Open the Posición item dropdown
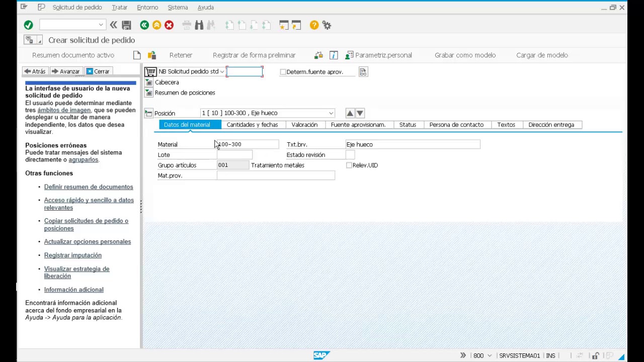The height and width of the screenshot is (362, 644). click(x=331, y=113)
